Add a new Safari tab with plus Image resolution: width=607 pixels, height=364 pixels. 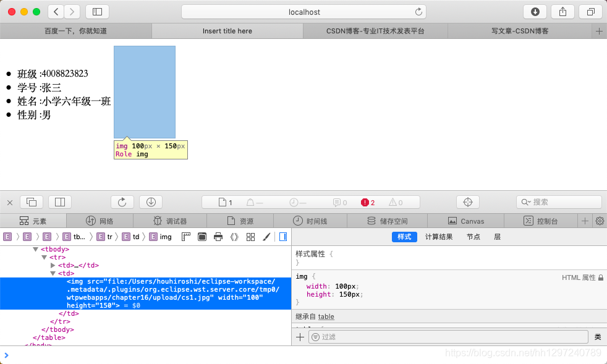599,31
